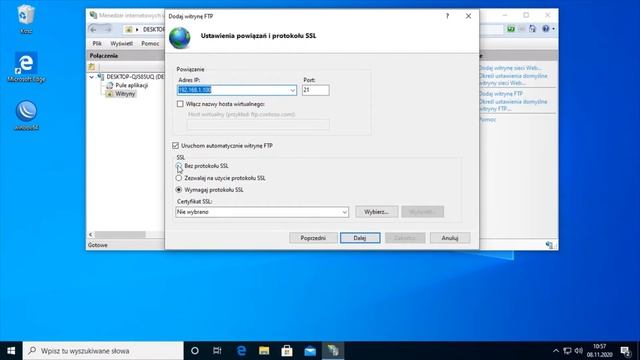Click the Połączenia panel toolbar icon
The width and height of the screenshot is (640, 360).
pos(92,67)
